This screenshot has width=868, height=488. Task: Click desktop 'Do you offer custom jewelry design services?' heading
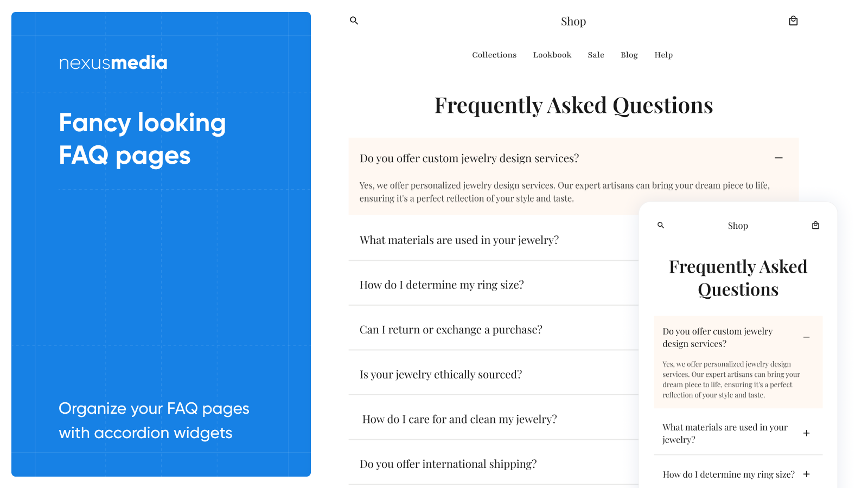point(469,158)
